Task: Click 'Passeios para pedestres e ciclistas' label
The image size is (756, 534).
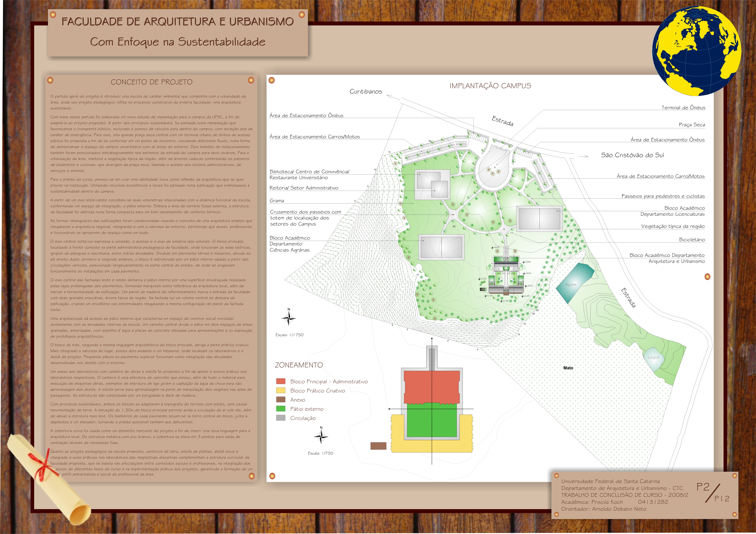Action: [663, 196]
